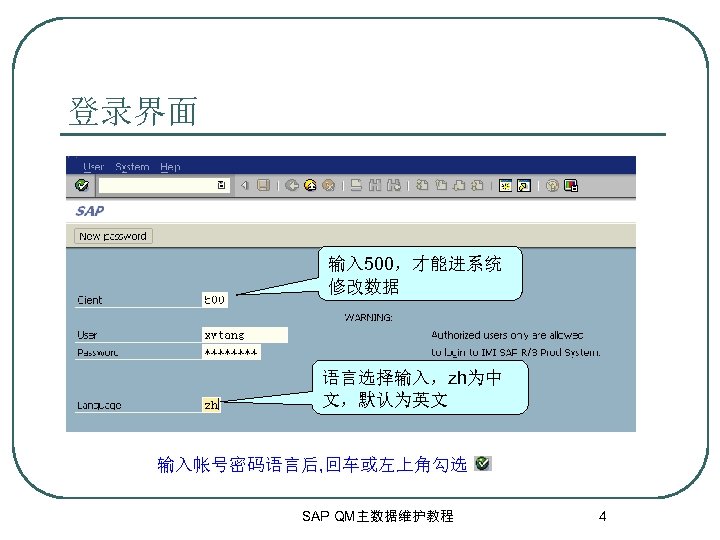Click the Find binoculars icon
This screenshot has height=540, width=720.
coord(375,186)
